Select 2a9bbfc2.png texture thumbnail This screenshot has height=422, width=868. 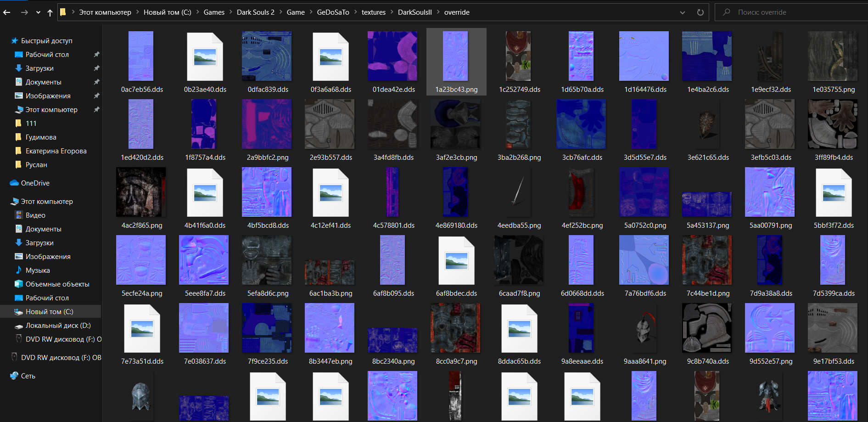point(267,124)
